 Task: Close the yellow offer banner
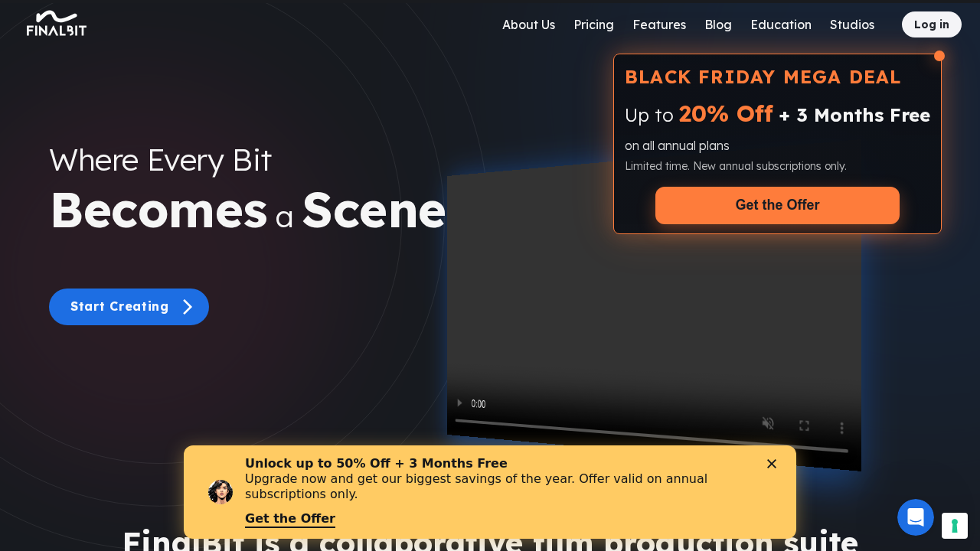coord(772,464)
